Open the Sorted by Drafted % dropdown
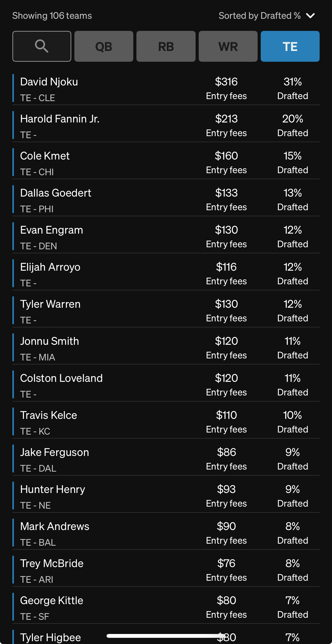 (x=266, y=16)
